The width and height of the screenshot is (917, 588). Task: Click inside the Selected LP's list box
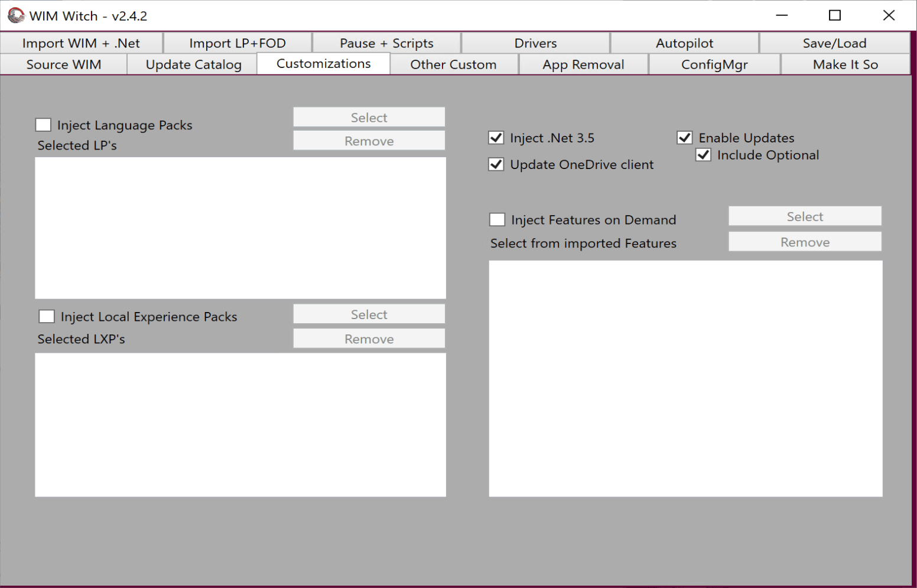coord(240,228)
